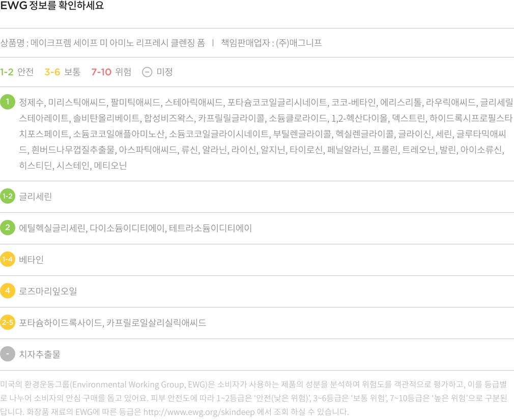
Task: Click the green grade 2 badge
Action: point(8,228)
